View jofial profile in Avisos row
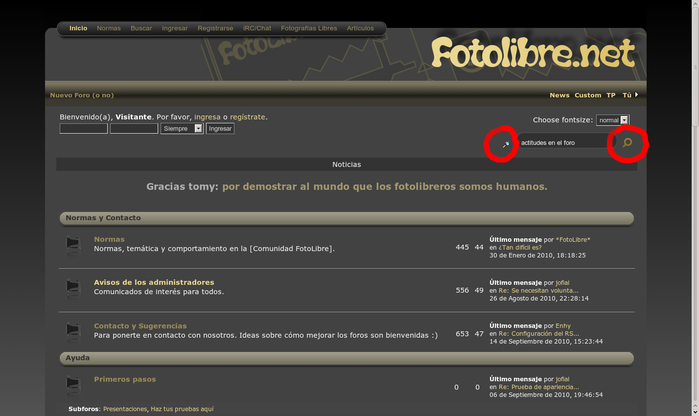This screenshot has width=699, height=416. coord(563,283)
